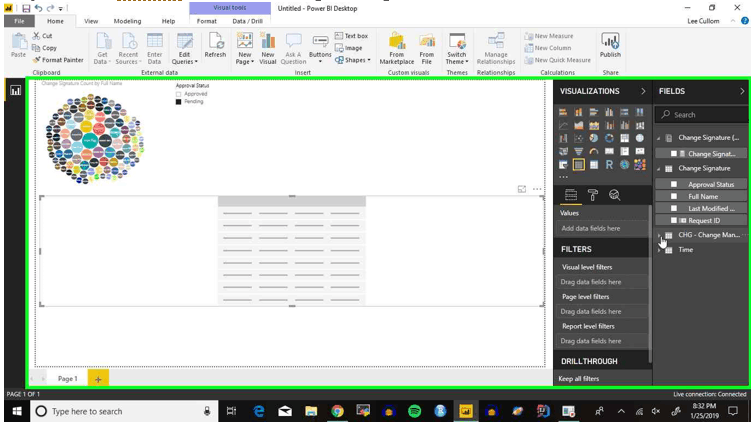Select the Stacked column chart visualization
Screen dimensions: 753x422
coord(578,112)
